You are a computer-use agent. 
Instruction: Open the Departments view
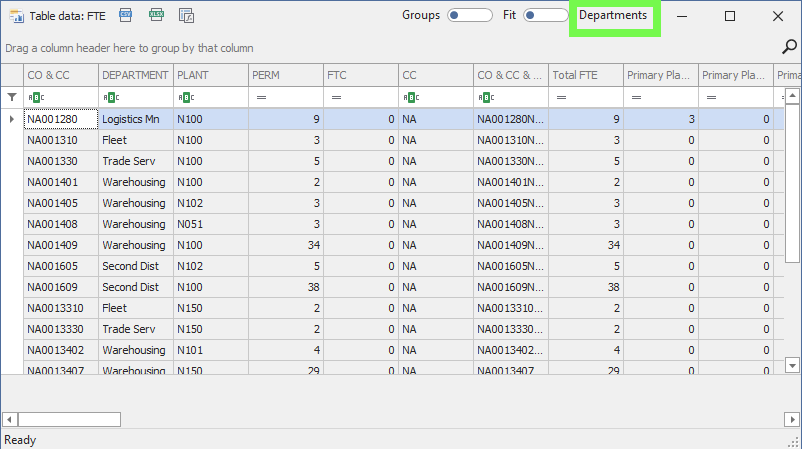coord(613,15)
